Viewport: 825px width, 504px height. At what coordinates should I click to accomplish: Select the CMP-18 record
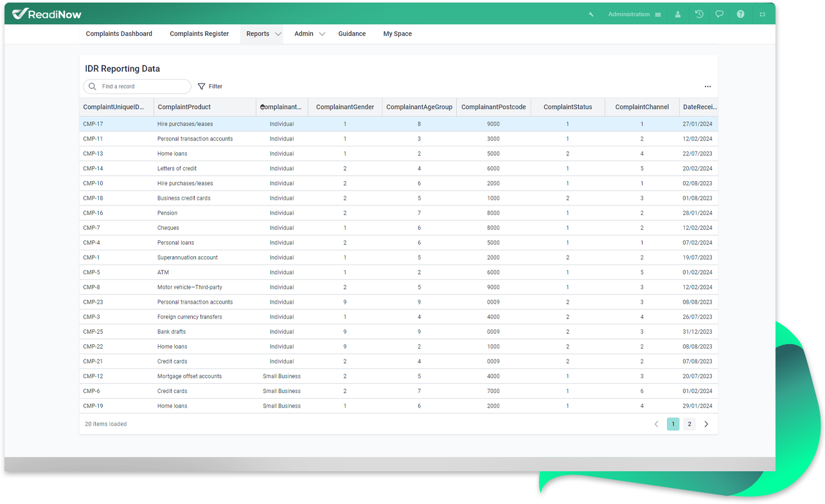point(398,198)
